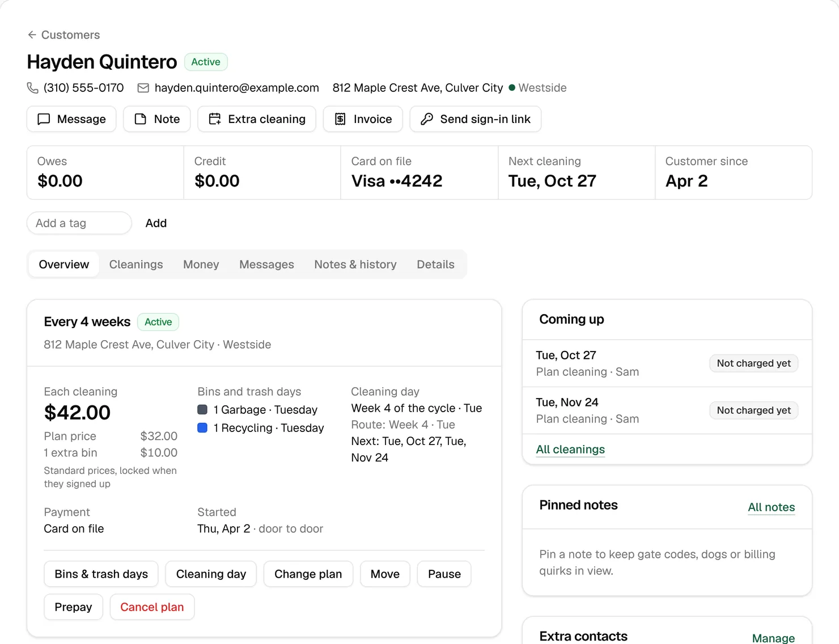Open the Money tab

pos(201,264)
